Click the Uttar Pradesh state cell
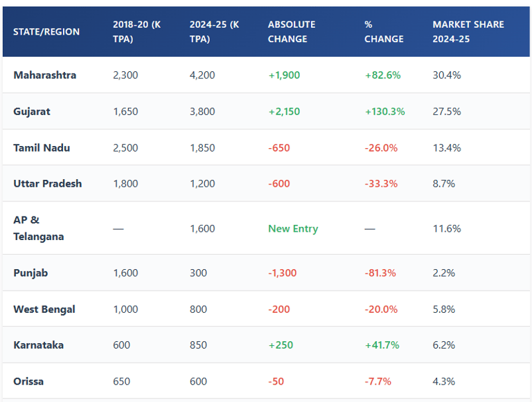Viewport: 532px width, 402px height. (x=48, y=183)
